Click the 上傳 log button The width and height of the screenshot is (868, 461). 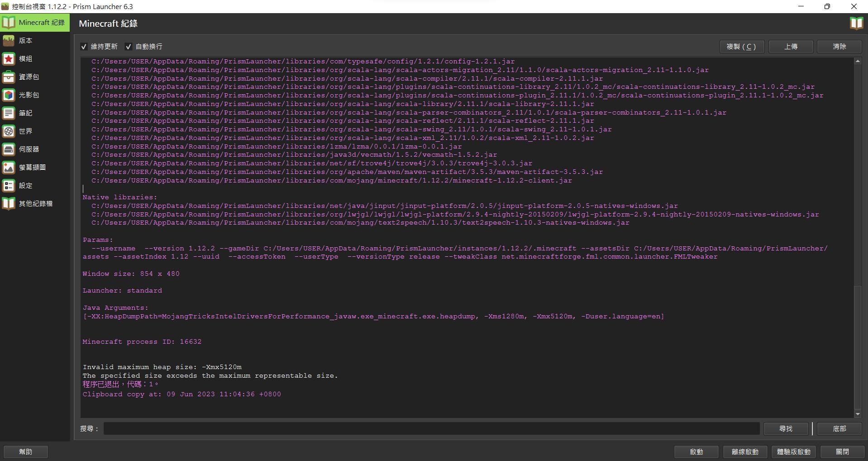pos(791,47)
